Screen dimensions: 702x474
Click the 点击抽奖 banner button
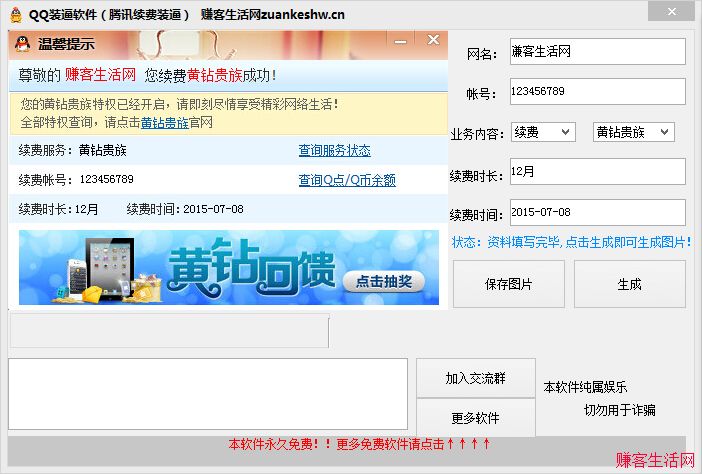(384, 282)
